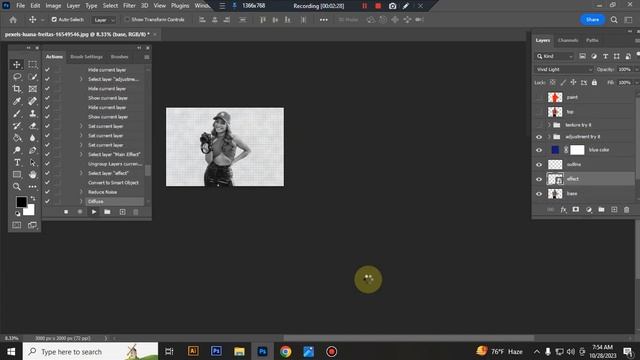Hide the outline layer
640x360 pixels.
pyautogui.click(x=539, y=164)
